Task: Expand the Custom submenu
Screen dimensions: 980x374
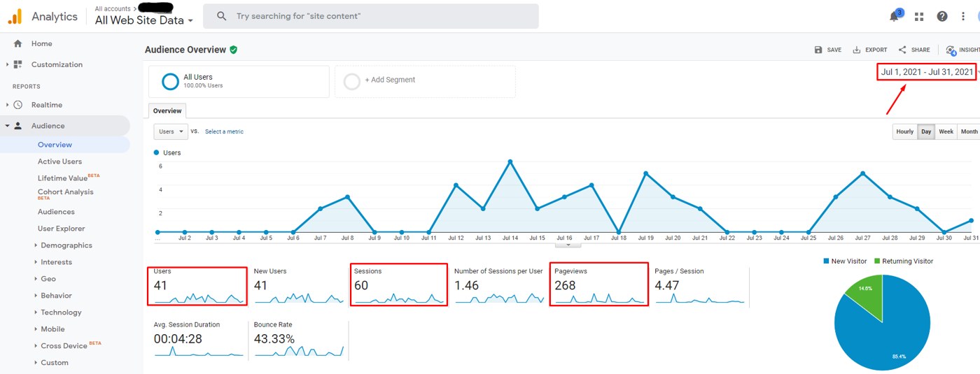Action: click(36, 363)
